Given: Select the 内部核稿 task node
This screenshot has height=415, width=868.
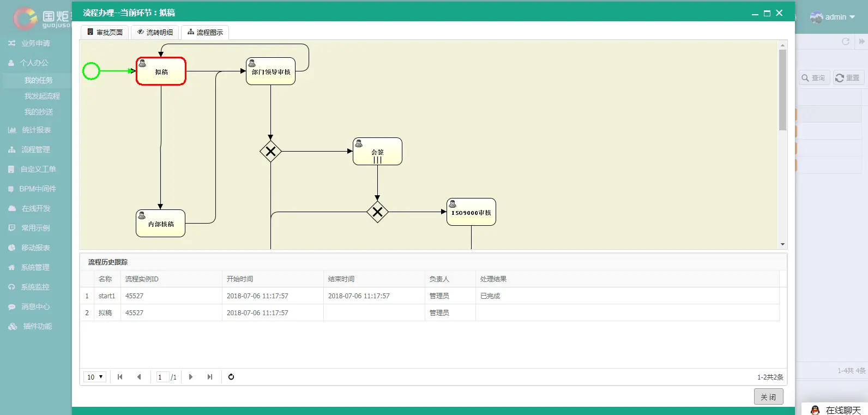Looking at the screenshot, I should (160, 224).
